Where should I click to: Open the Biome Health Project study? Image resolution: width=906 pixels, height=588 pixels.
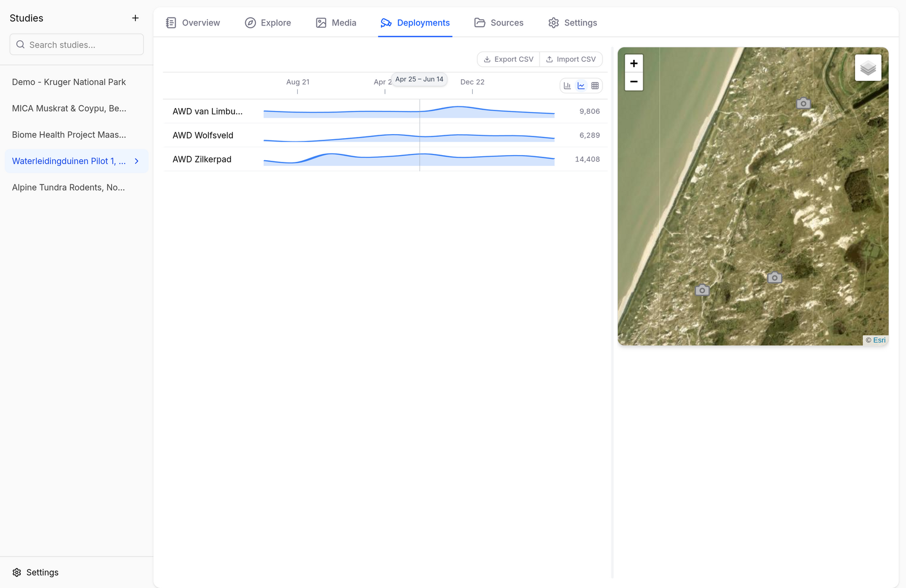69,135
